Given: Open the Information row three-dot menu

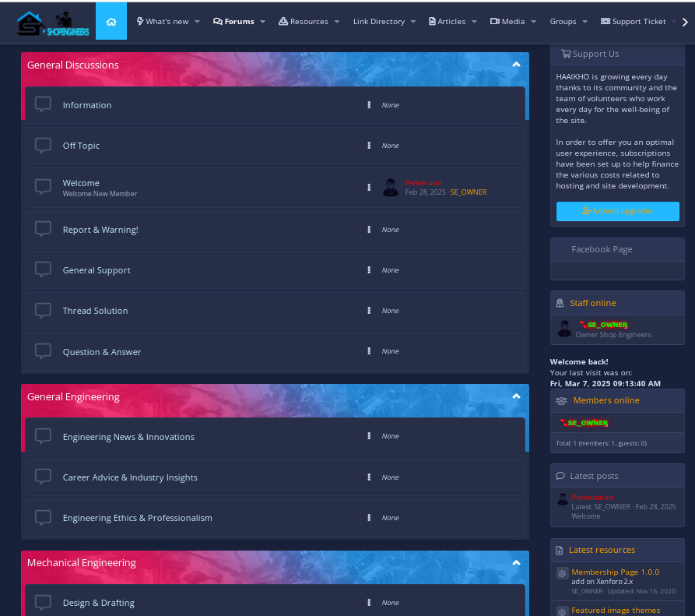Looking at the screenshot, I should point(369,104).
